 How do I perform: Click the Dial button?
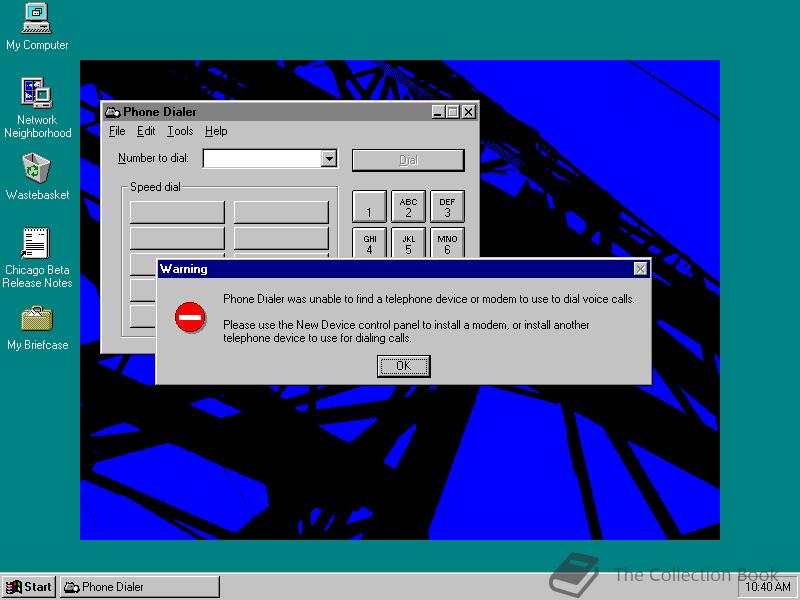pyautogui.click(x=408, y=160)
